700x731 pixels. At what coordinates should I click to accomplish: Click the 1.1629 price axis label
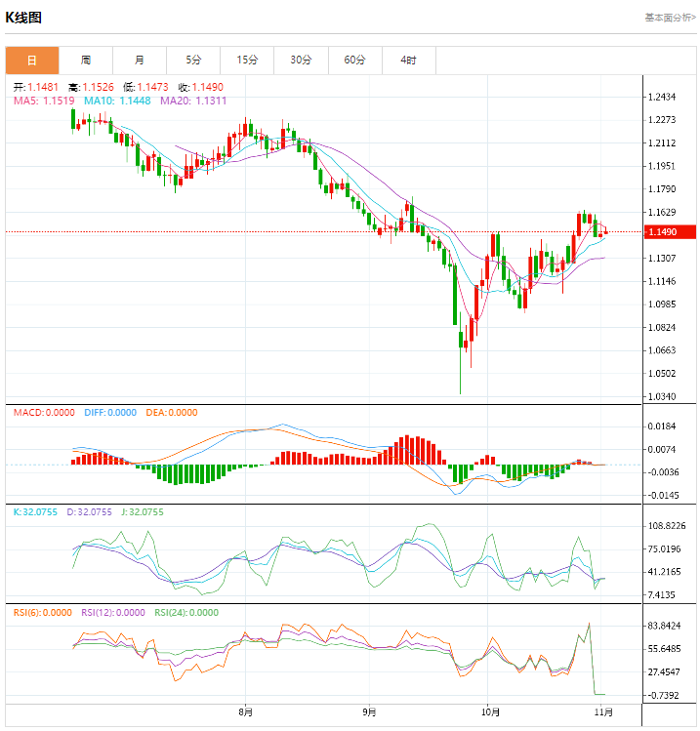662,212
